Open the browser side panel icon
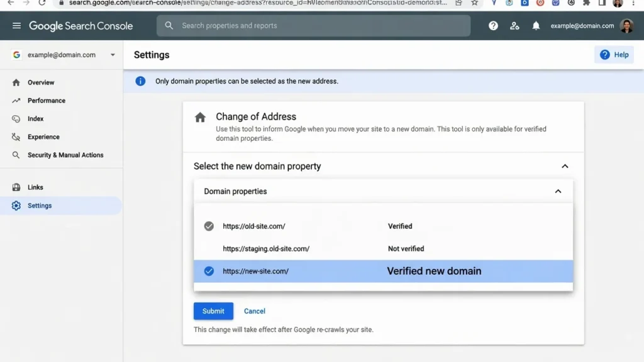Screen dimensions: 644x362 pos(602,3)
